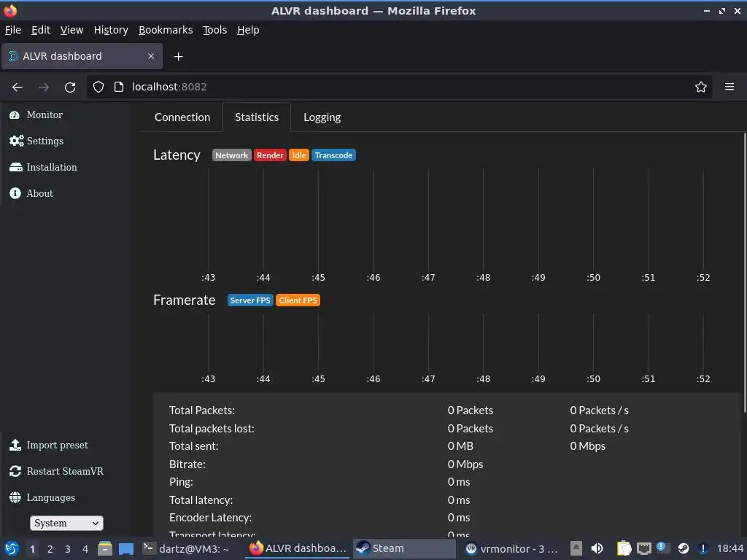Screen dimensions: 747x560
Task: Reload the ALVR dashboard page
Action: point(70,87)
